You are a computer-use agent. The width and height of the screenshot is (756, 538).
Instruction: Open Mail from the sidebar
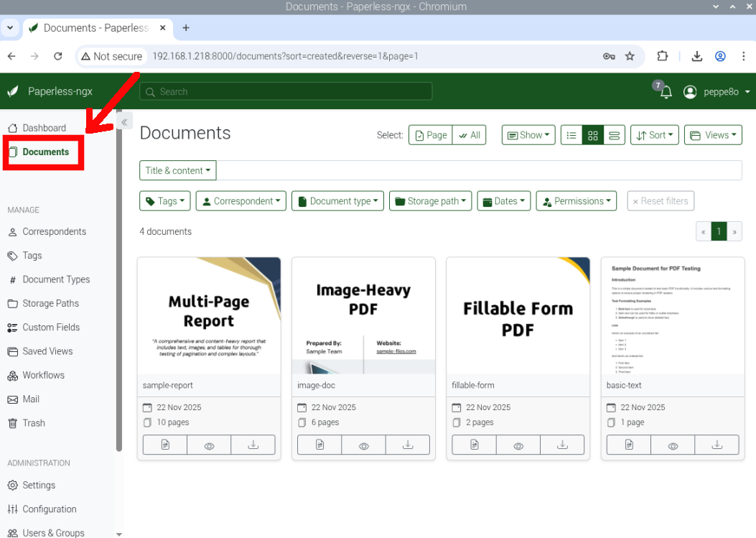(32, 399)
